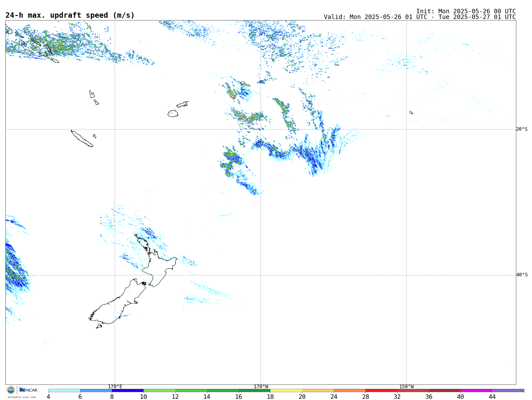Click the 'Init: Mon 2025-05-26 00 UTC' text
The image size is (532, 400).
[x=466, y=11]
